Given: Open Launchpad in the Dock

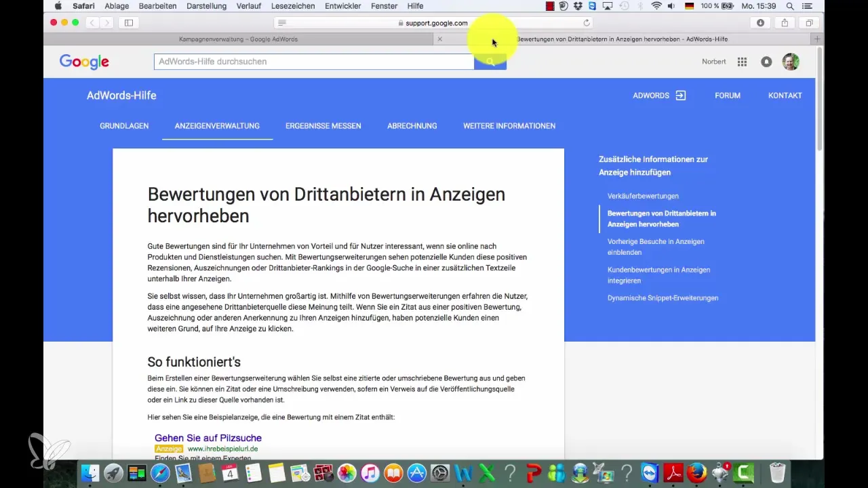Looking at the screenshot, I should (113, 472).
